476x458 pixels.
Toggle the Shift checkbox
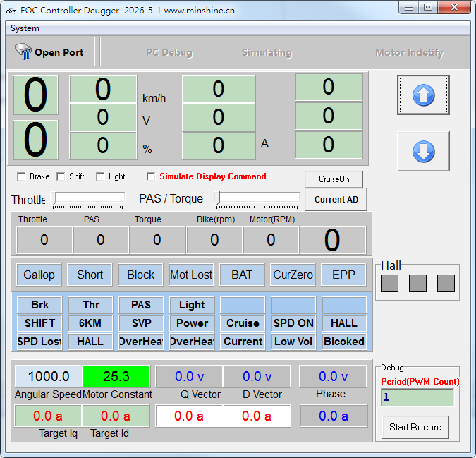pyautogui.click(x=61, y=176)
